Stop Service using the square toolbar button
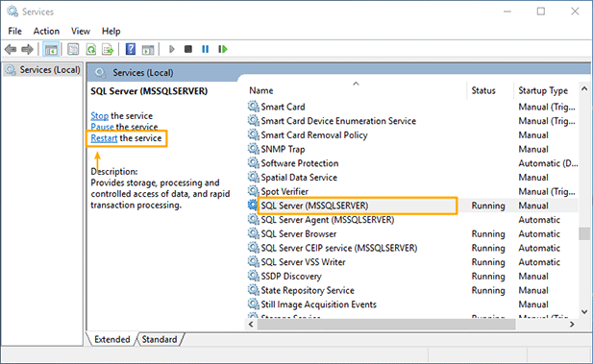Screen dimensions: 593x364 (188, 49)
